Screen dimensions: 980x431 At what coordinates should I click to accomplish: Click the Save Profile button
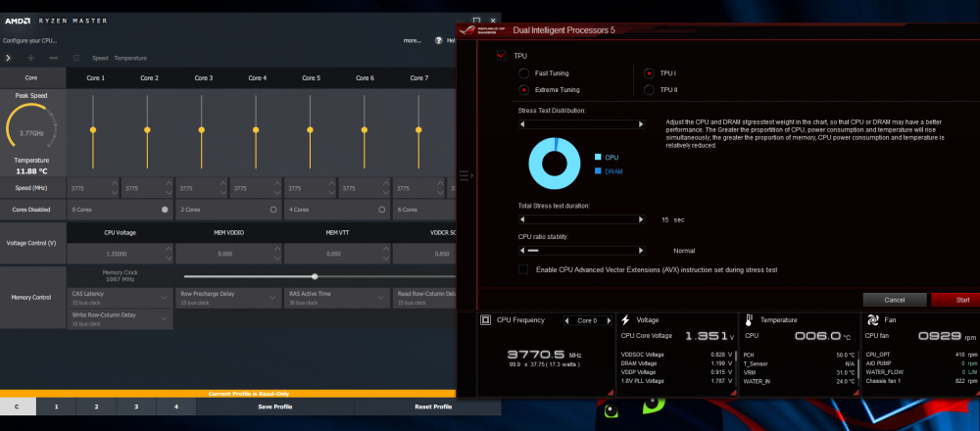275,407
